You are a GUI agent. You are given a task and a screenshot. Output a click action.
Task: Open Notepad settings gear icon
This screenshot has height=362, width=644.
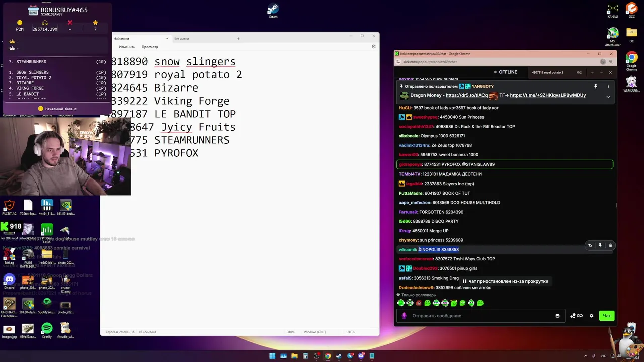click(373, 47)
